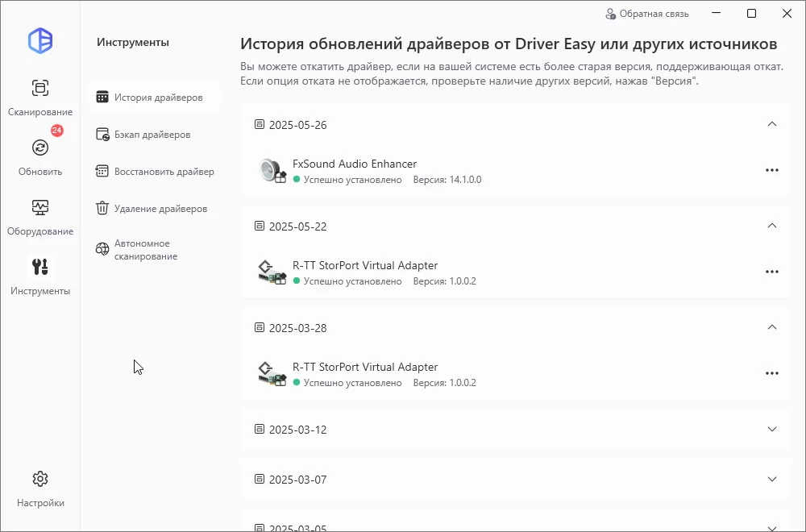The image size is (806, 532).
Task: Click R-TT StorPort Virtual Adapter under 2025-03-28
Action: (x=365, y=367)
